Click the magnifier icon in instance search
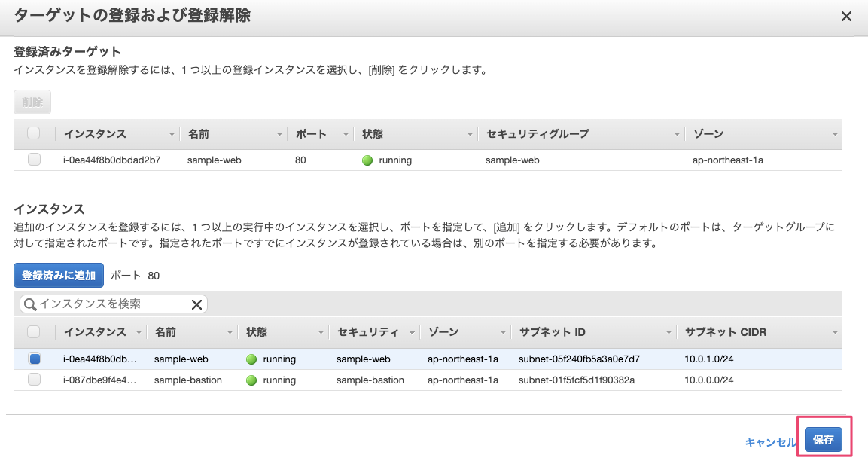Image resolution: width=868 pixels, height=467 pixels. (30, 304)
